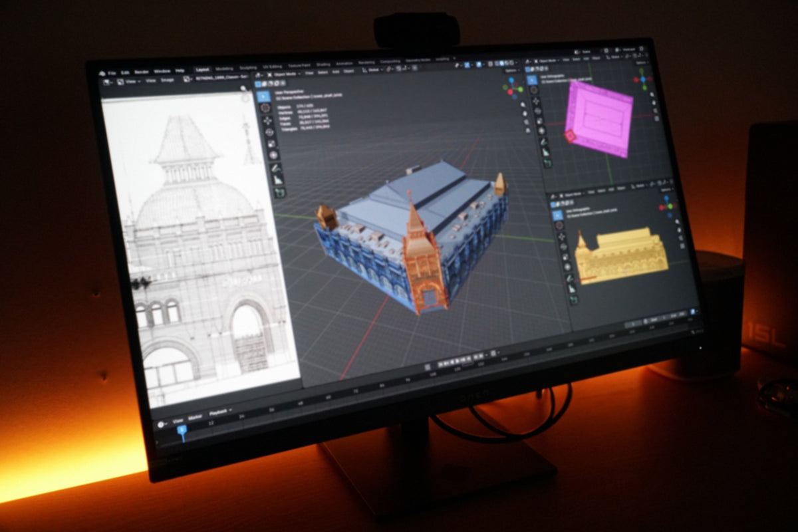Open the Global transform orientation dropdown
This screenshot has height=532, width=798.
coord(372,69)
